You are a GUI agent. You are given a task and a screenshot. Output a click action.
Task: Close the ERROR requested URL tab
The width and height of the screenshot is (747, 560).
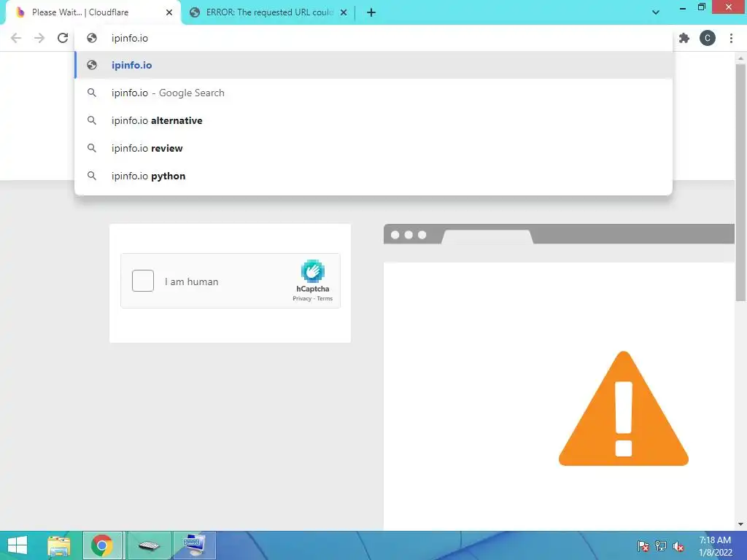344,12
